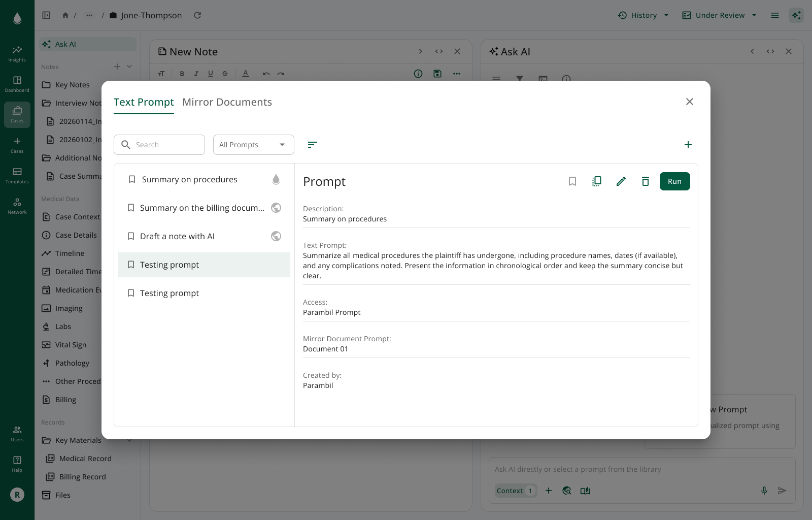Select the Text Prompt tab

pos(144,102)
